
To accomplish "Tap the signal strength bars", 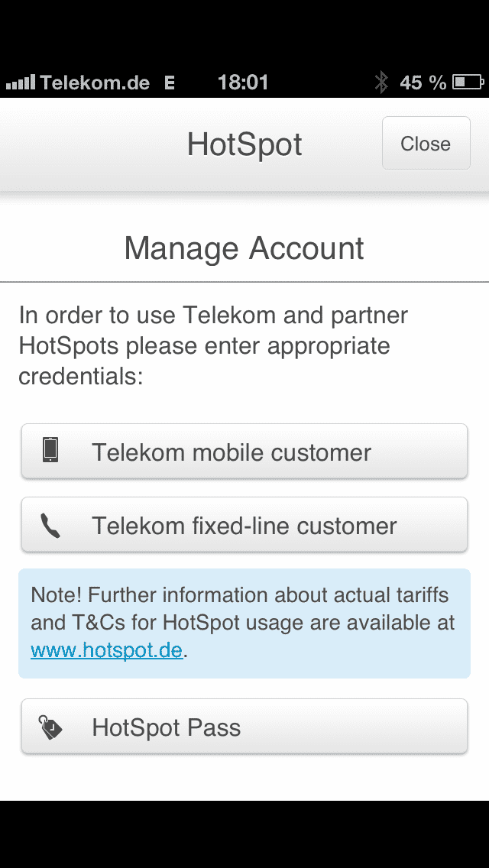I will point(21,83).
